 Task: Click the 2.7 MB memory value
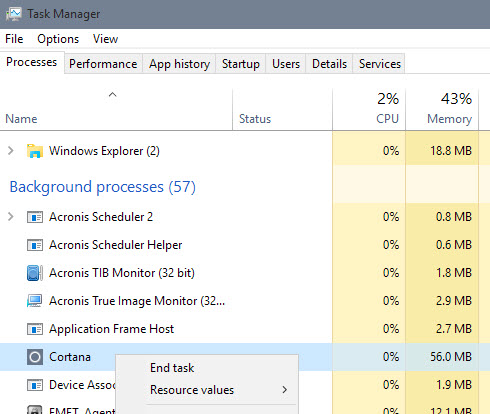tap(454, 329)
